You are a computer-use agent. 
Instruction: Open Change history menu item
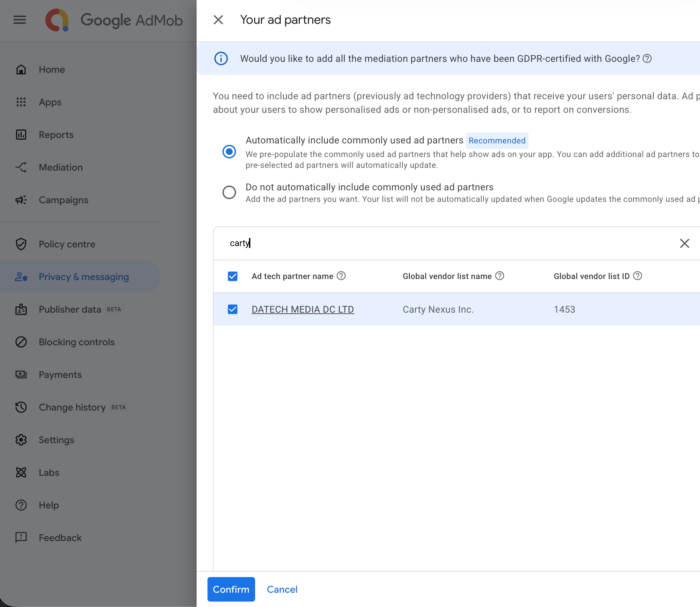coord(80,407)
